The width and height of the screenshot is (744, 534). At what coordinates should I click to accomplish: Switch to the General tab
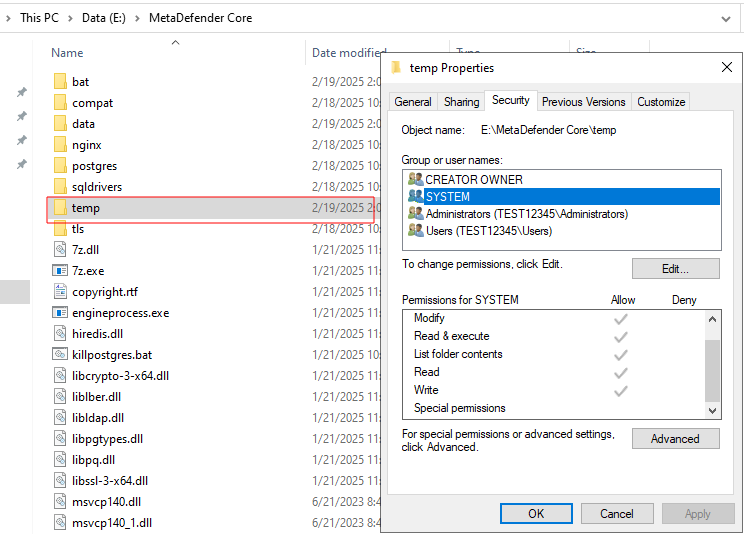pyautogui.click(x=413, y=102)
